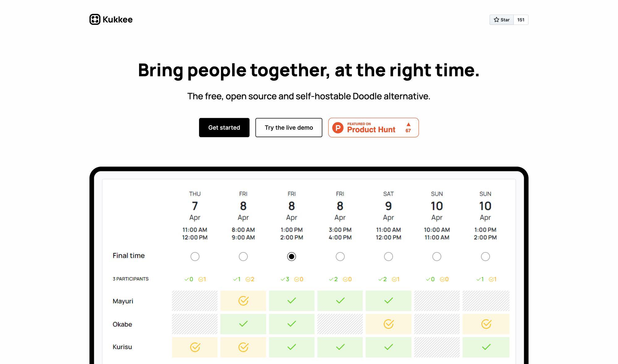The width and height of the screenshot is (618, 364).
Task: Click the Product Hunt upvote arrow
Action: click(408, 125)
